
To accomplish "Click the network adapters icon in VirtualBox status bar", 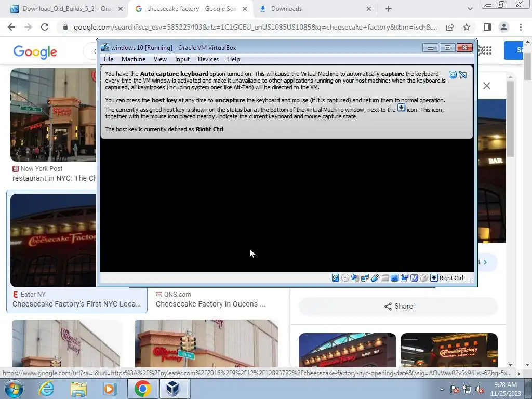I will [365, 278].
